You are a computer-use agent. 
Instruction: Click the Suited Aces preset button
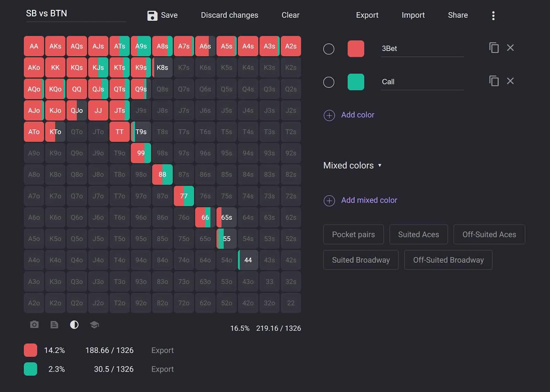418,234
